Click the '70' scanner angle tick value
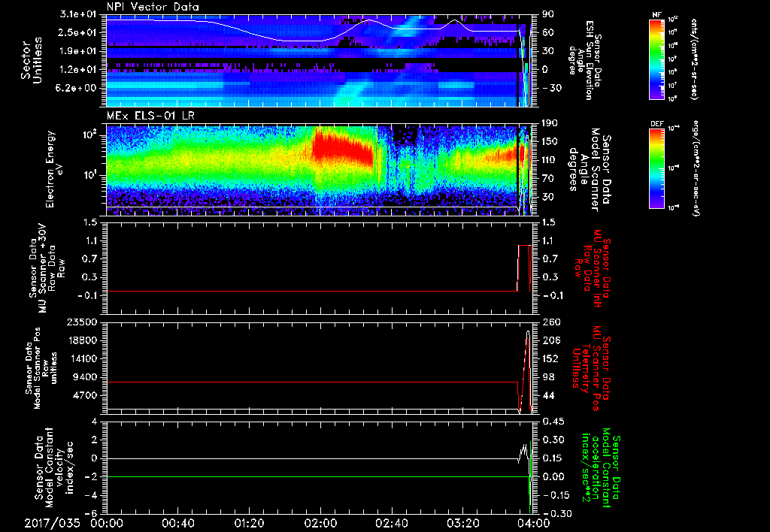Image resolution: width=770 pixels, height=532 pixels. [548, 179]
